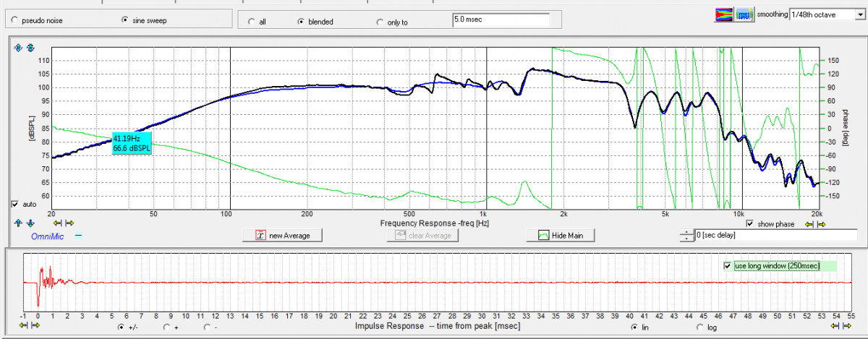The image size is (868, 339).
Task: Disable use long window (250msec)
Action: click(728, 266)
